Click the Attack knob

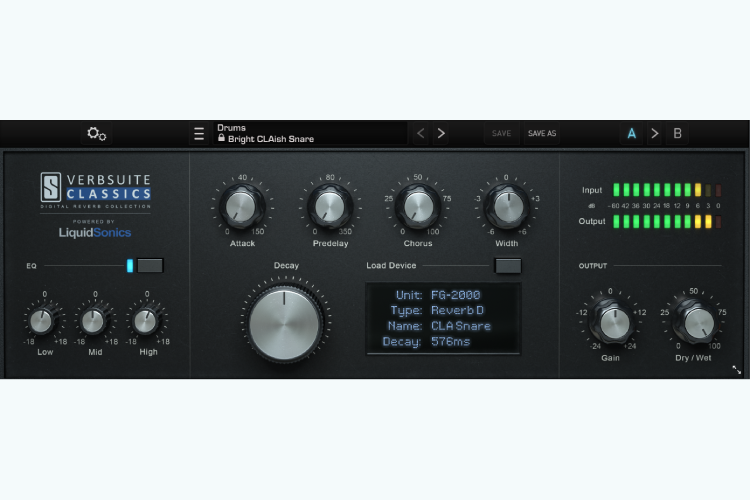[x=242, y=207]
